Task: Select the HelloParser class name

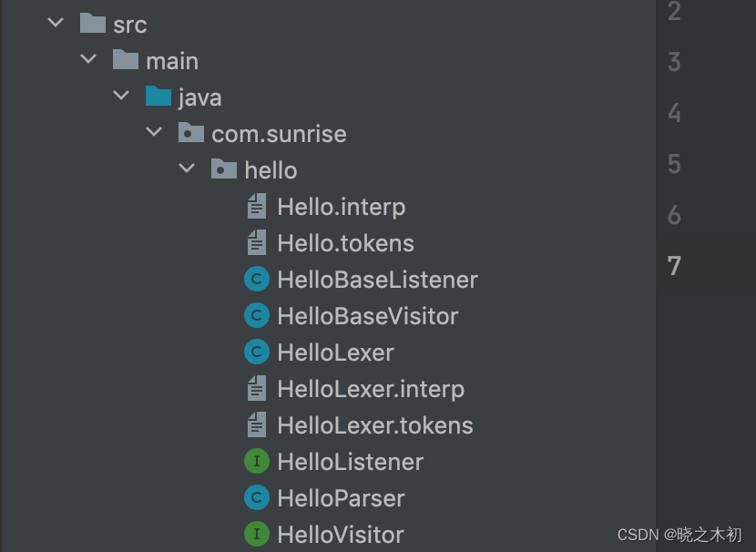Action: tap(341, 498)
